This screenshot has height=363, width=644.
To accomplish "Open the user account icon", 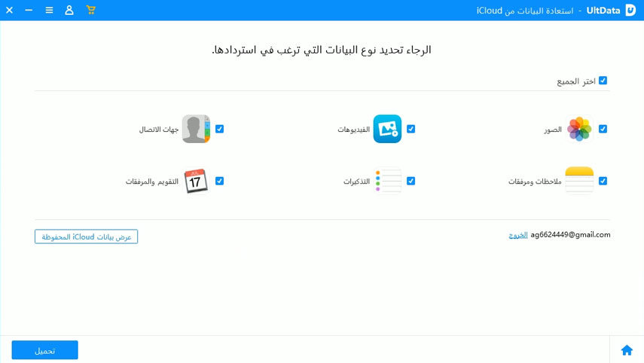I will 69,10.
